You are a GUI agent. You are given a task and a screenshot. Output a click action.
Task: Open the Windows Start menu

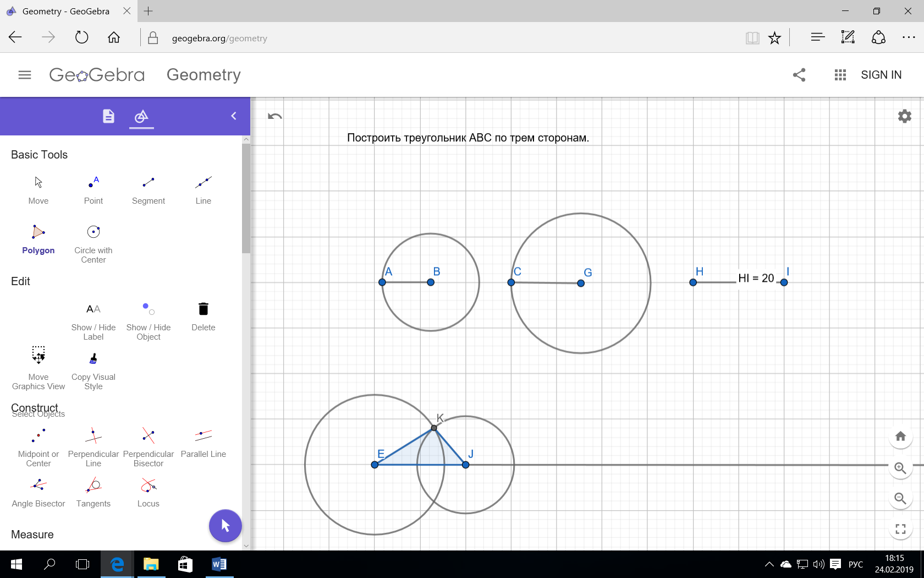click(16, 564)
